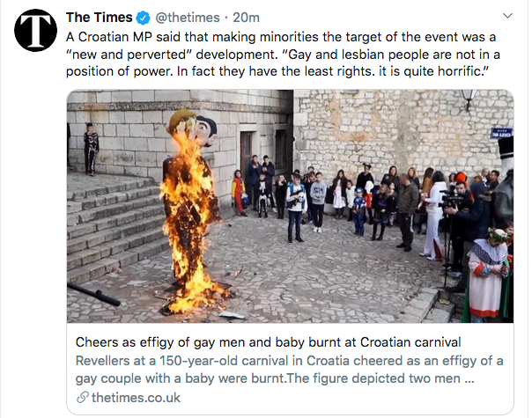The height and width of the screenshot is (418, 532).
Task: Click the link chain icon beside thetimes.co.uk
Action: [x=82, y=398]
